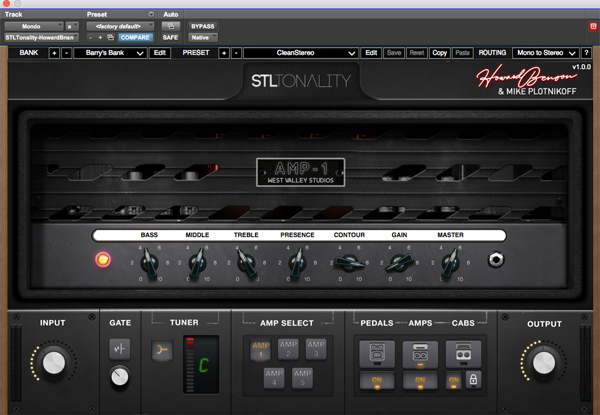Click the AMP-1 West Valley Studios nameplate
Viewport: 600px width, 415px height.
[x=300, y=172]
